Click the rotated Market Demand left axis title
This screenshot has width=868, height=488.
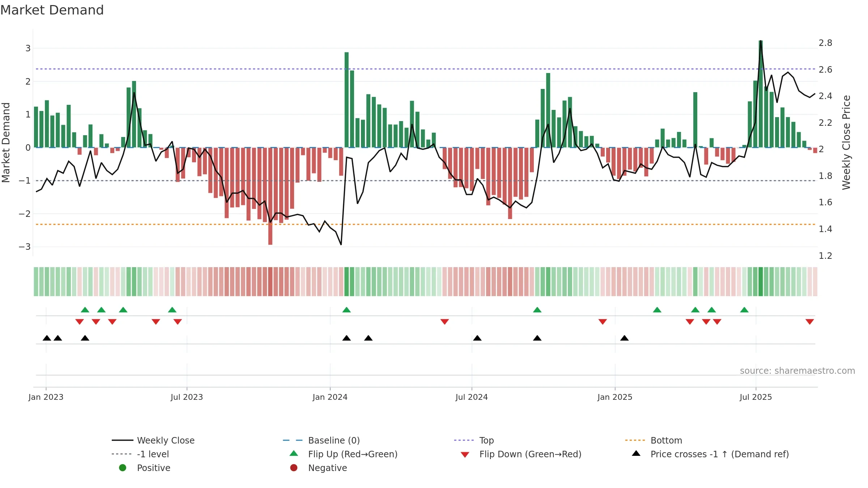point(6,142)
